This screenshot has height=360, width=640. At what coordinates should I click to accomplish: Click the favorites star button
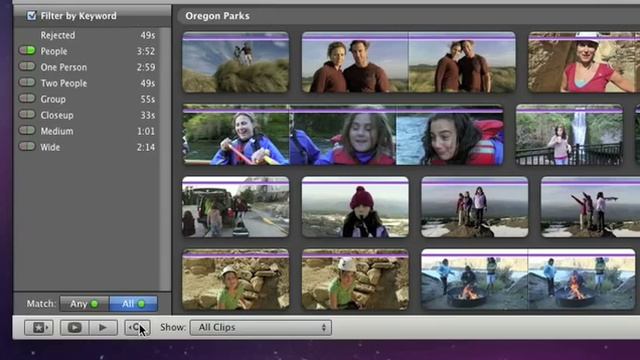(x=39, y=327)
